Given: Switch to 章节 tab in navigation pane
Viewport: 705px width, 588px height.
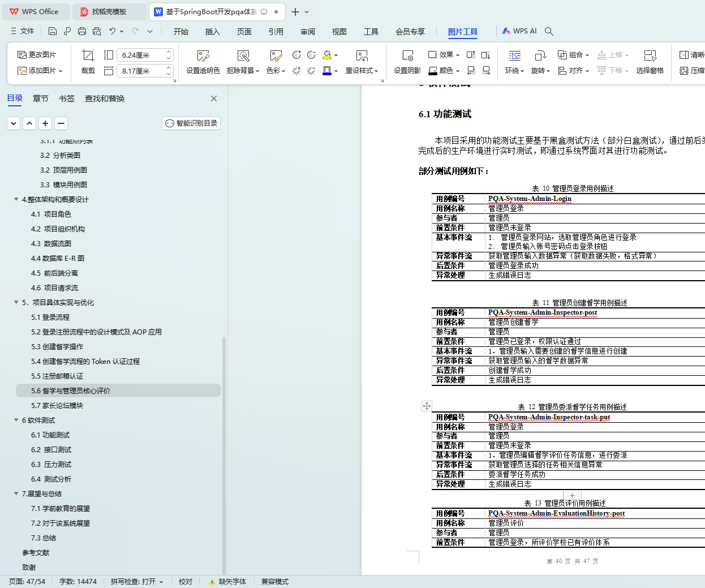Looking at the screenshot, I should [41, 98].
